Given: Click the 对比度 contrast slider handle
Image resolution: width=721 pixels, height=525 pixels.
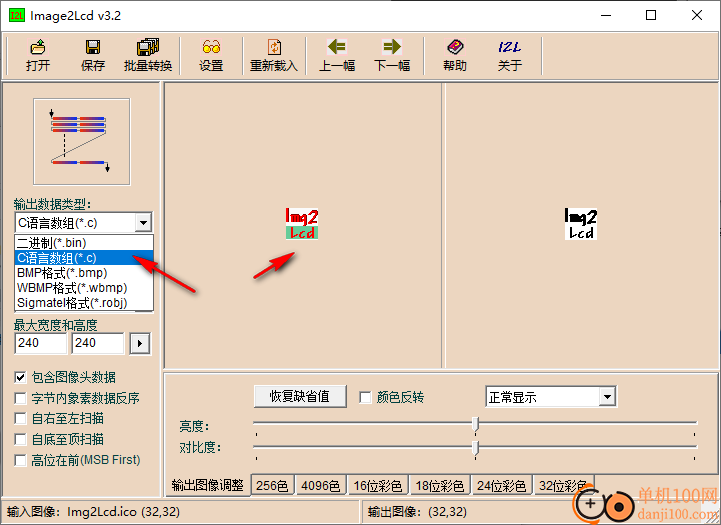Looking at the screenshot, I should pyautogui.click(x=475, y=448).
